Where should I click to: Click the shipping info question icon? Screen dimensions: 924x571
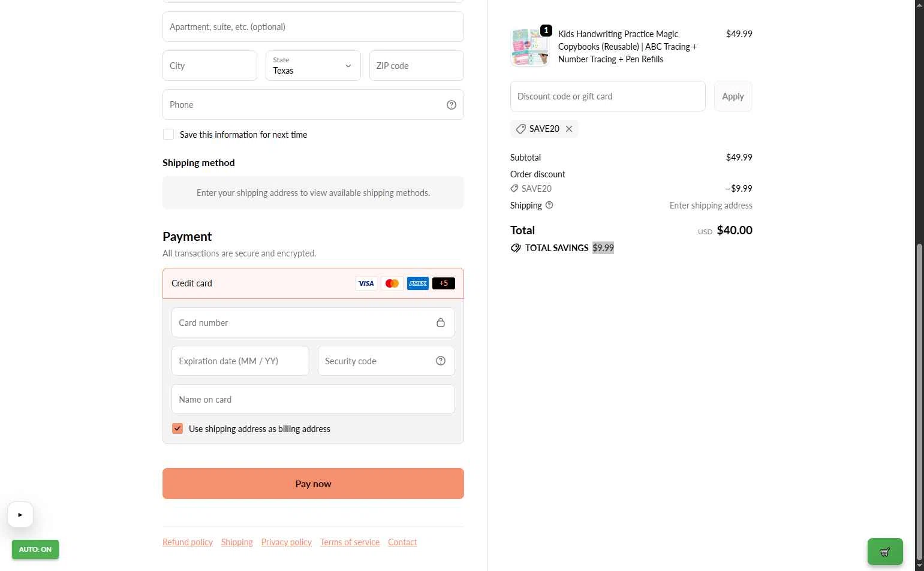[549, 205]
